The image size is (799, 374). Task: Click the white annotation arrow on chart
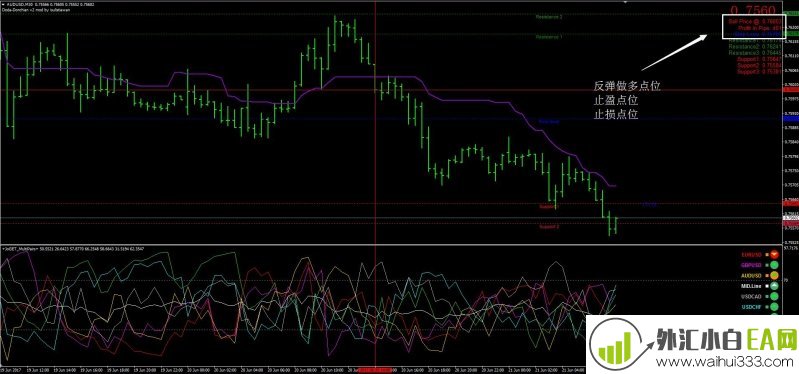click(x=674, y=51)
